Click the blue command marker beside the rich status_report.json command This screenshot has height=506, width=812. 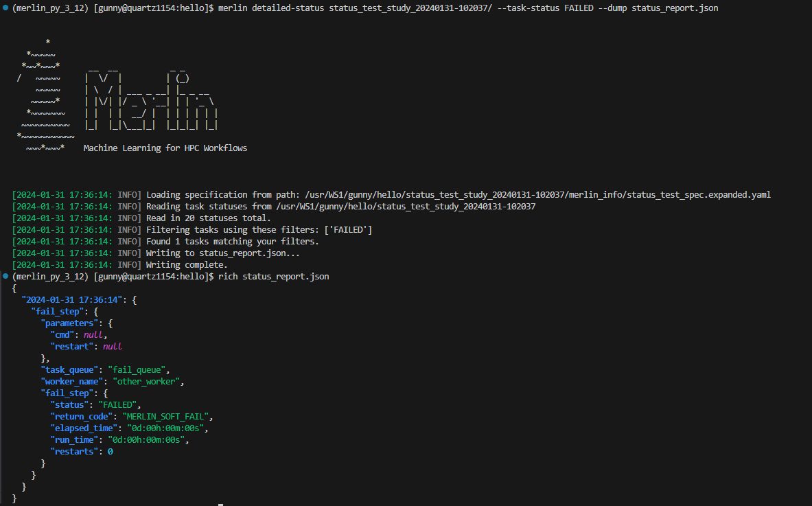[x=5, y=276]
